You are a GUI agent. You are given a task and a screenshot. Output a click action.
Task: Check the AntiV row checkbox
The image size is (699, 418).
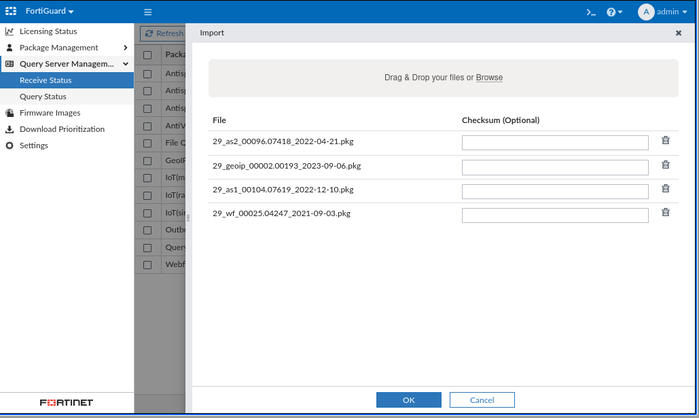pos(147,126)
